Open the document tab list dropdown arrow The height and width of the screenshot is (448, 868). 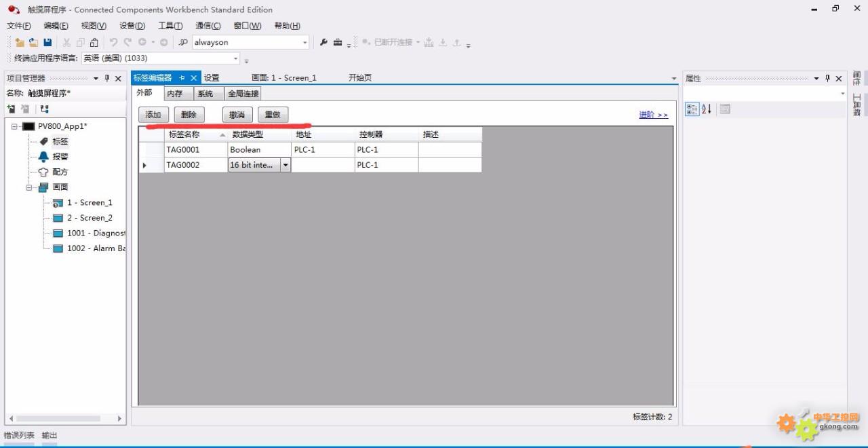[673, 79]
